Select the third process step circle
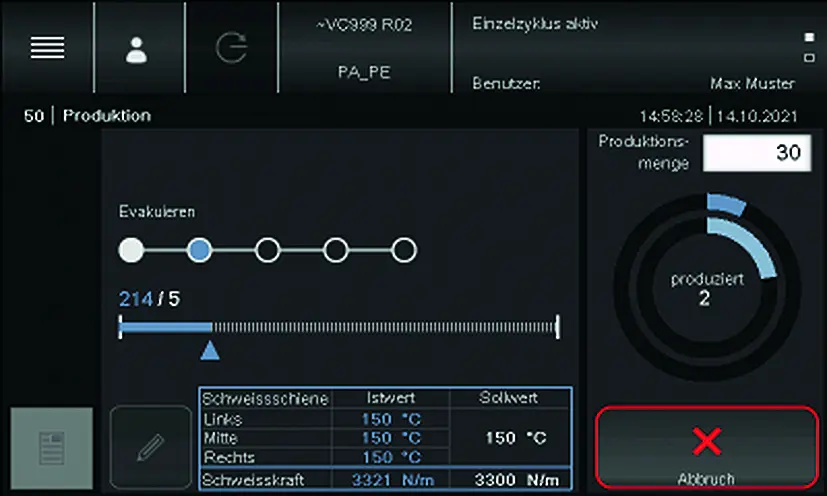This screenshot has width=827, height=496. 267,250
